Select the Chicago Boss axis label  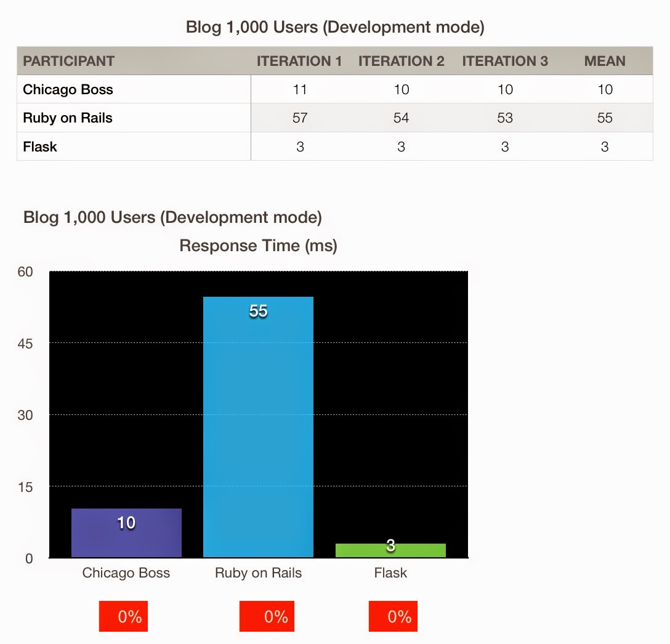(126, 573)
